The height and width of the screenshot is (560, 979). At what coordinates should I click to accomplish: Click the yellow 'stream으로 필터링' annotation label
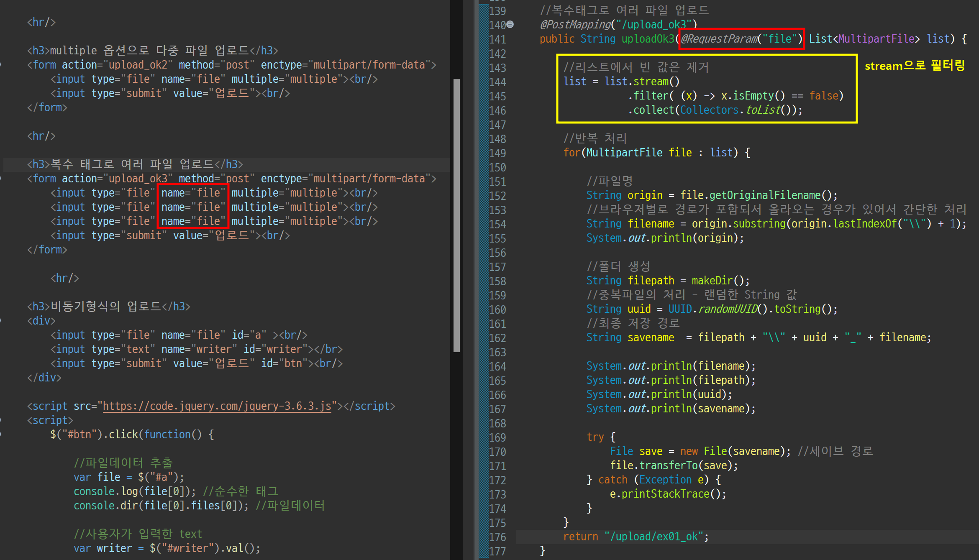click(x=915, y=66)
